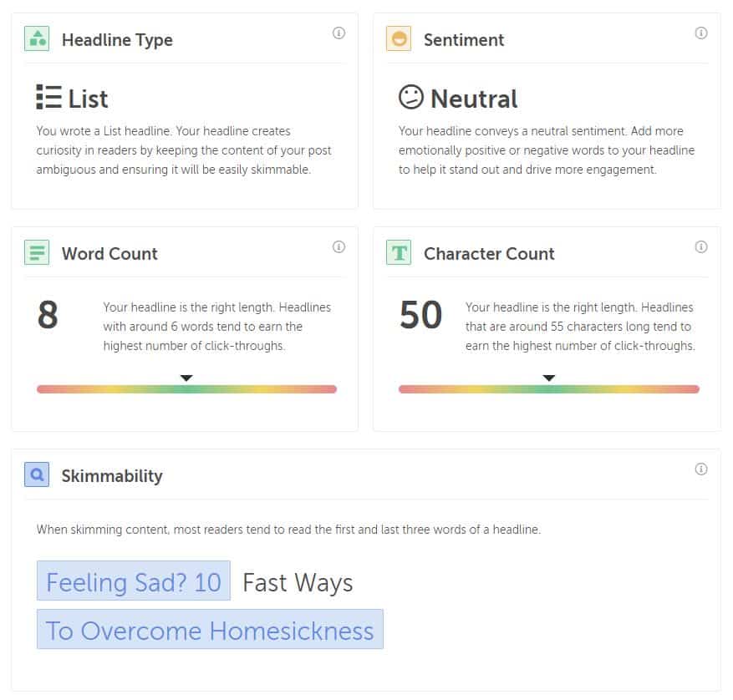Click the Character Count gradient bar marker
This screenshot has width=733, height=700.
[549, 378]
